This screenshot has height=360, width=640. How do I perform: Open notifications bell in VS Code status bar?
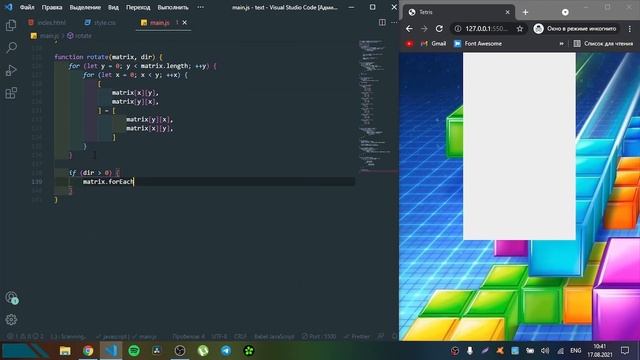394,336
